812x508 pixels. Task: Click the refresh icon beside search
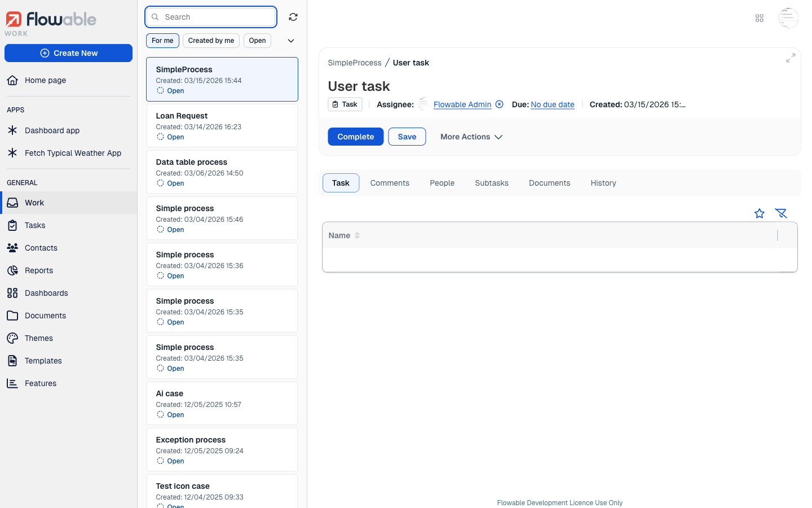point(293,16)
